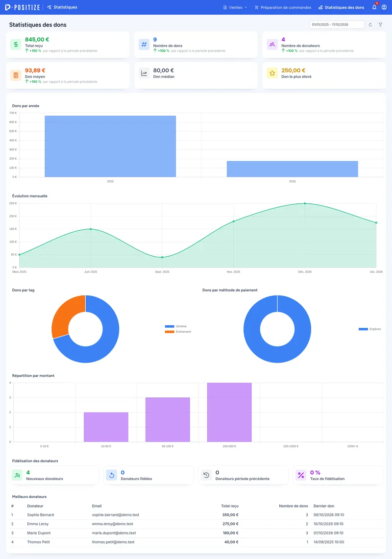Click the 350,00 € total amount
This screenshot has width=392, height=559.
click(230, 515)
